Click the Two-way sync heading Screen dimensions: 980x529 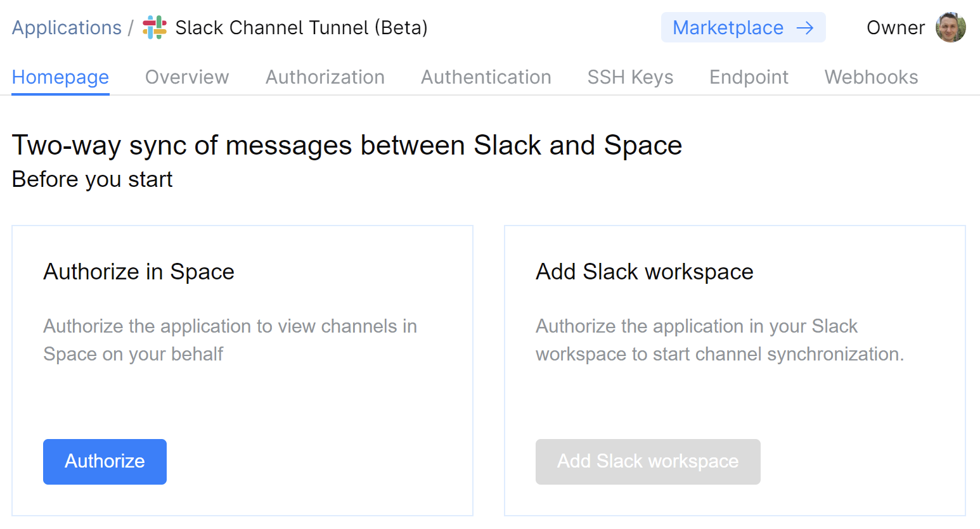click(x=347, y=145)
